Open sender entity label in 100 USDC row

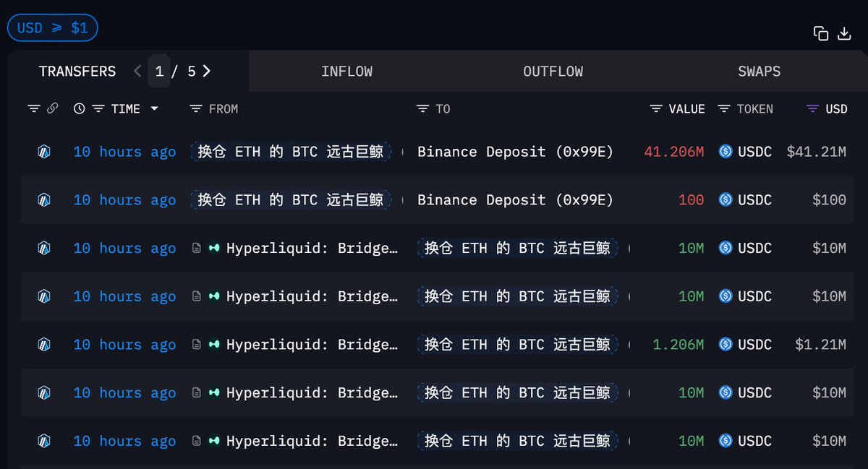point(291,199)
